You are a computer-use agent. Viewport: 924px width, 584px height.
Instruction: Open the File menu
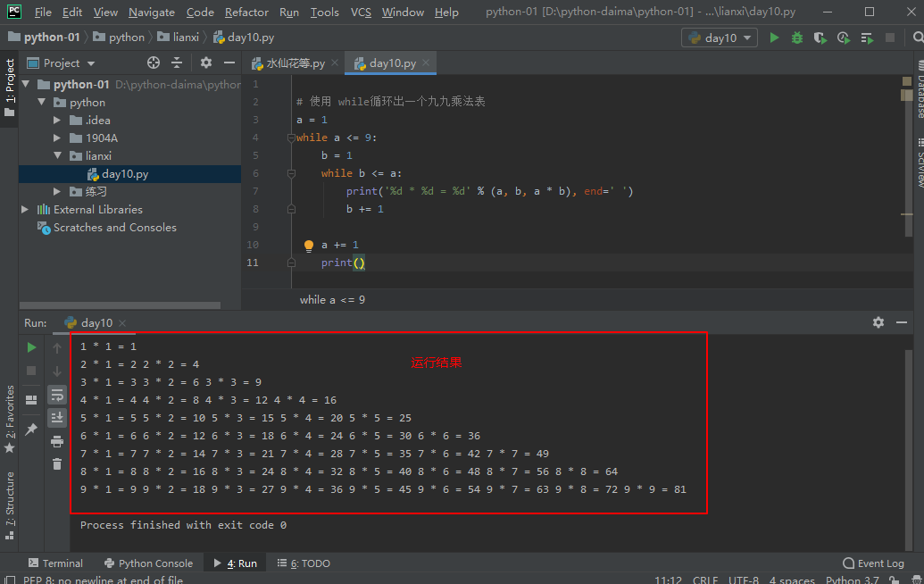[x=43, y=12]
